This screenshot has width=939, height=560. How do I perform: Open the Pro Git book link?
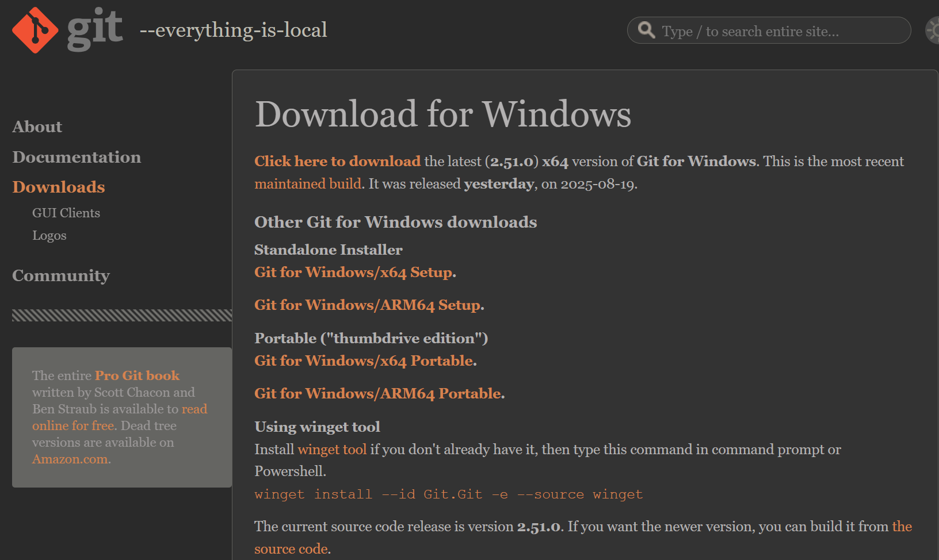click(x=137, y=375)
